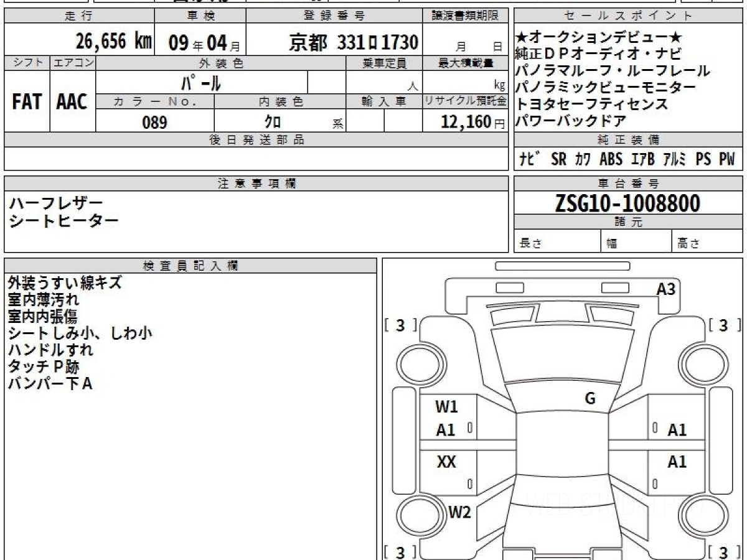Image resolution: width=747 pixels, height=560 pixels.
Task: Click the 走行 header cell
Action: click(x=78, y=16)
